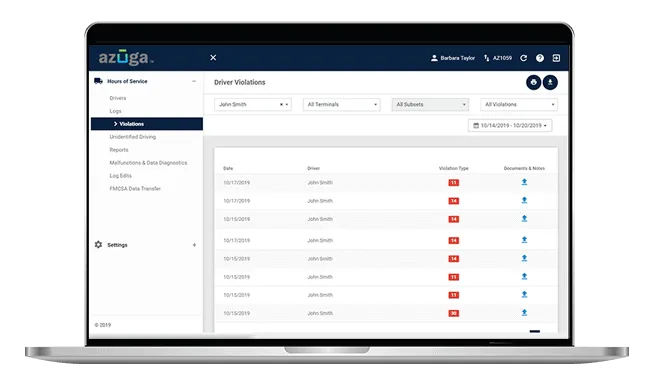Click the print report round button
Screen dimensions: 650x387
click(534, 82)
